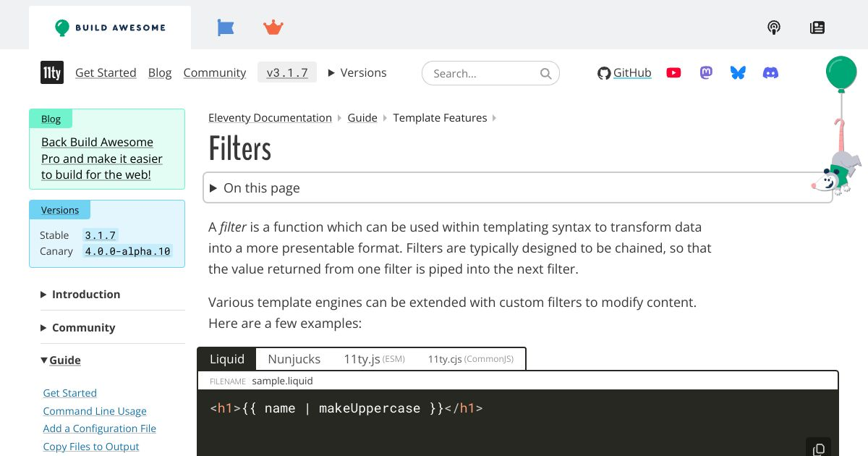Focus the Search input field
The height and width of the screenshot is (456, 868).
point(490,73)
